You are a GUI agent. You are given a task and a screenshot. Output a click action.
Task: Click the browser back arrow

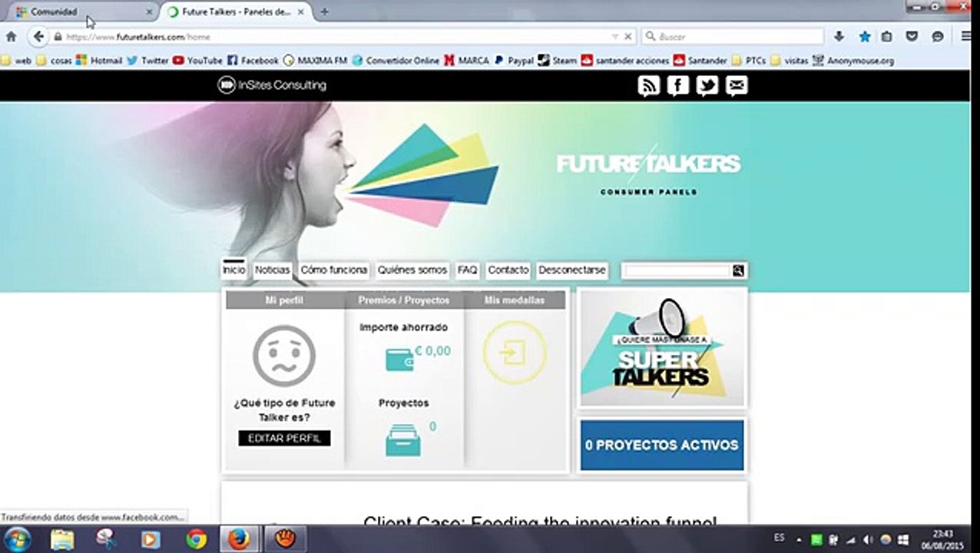pyautogui.click(x=38, y=36)
